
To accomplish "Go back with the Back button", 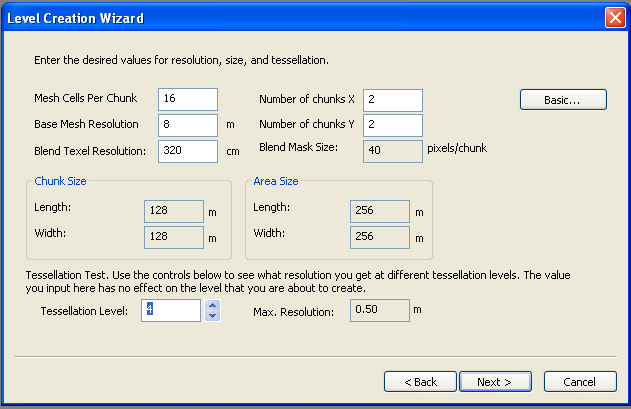I will (x=420, y=382).
